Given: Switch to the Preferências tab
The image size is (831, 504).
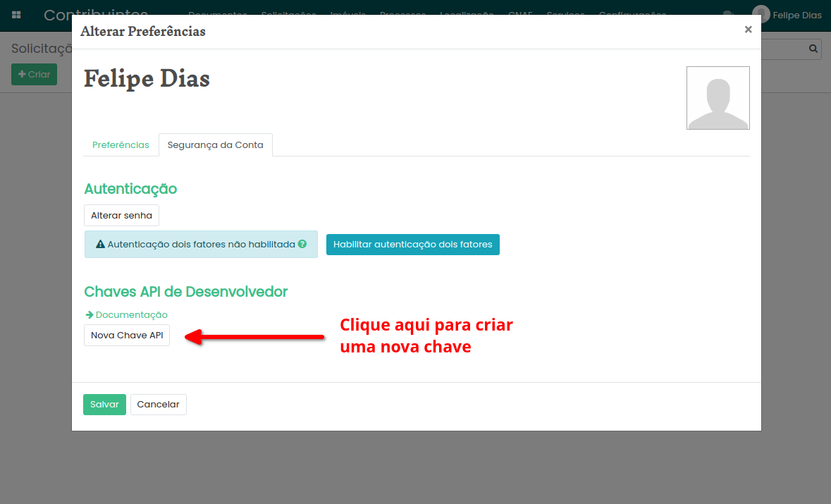Looking at the screenshot, I should click(x=121, y=145).
